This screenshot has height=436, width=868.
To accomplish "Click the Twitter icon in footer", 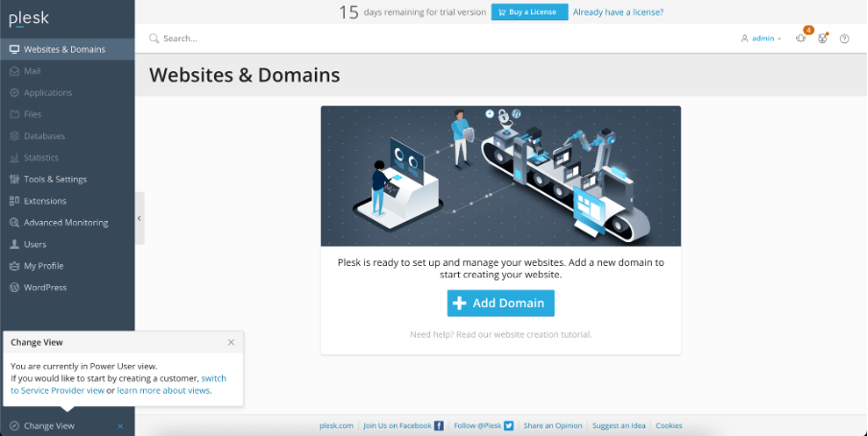I will pyautogui.click(x=509, y=425).
